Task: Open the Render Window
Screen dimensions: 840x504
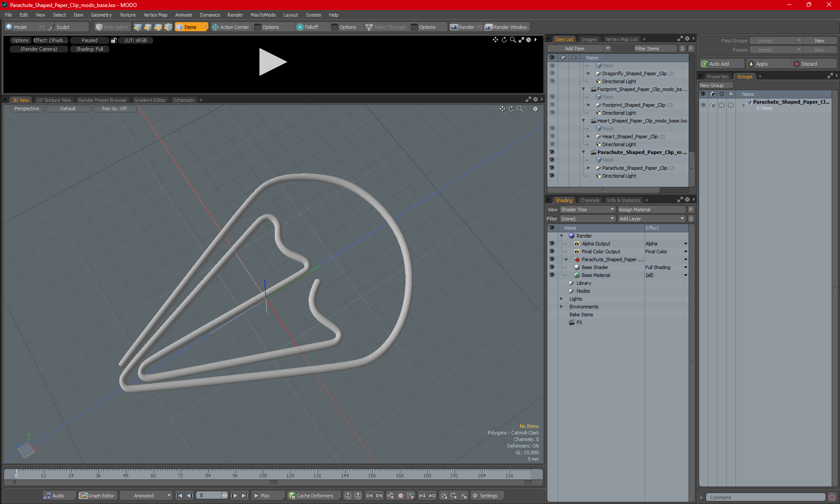Action: point(507,27)
